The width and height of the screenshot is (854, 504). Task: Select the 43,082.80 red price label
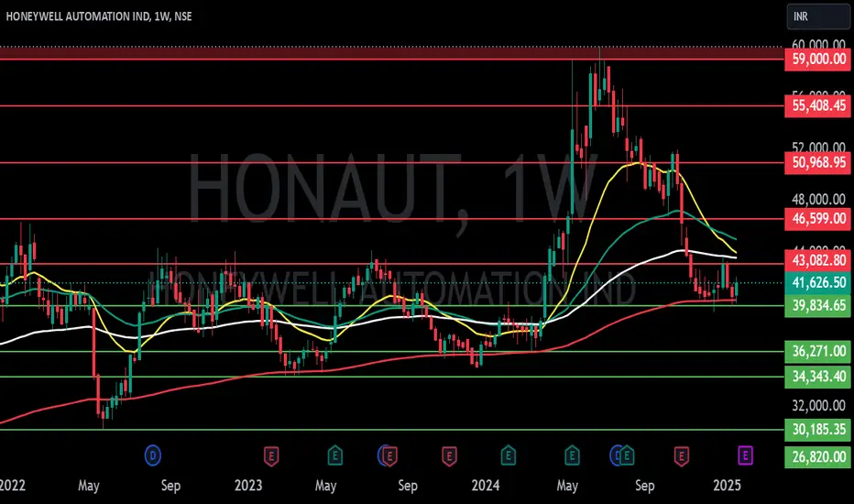coord(818,260)
